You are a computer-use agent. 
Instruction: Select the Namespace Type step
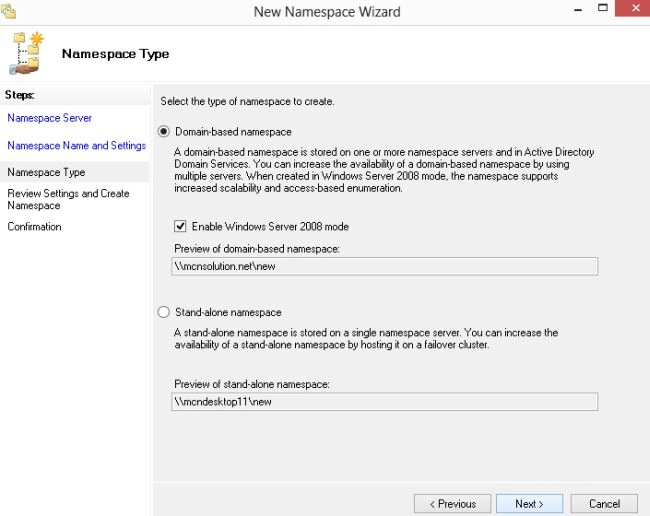(x=46, y=172)
